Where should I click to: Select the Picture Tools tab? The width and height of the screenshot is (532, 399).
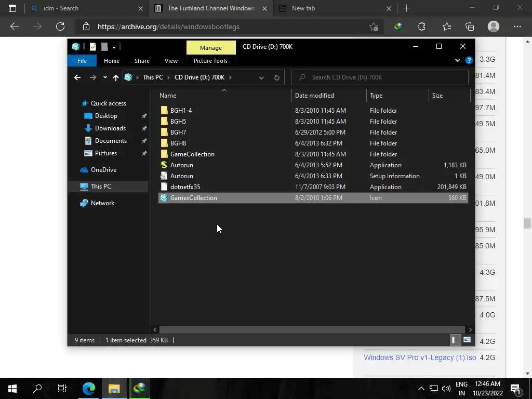coord(210,61)
